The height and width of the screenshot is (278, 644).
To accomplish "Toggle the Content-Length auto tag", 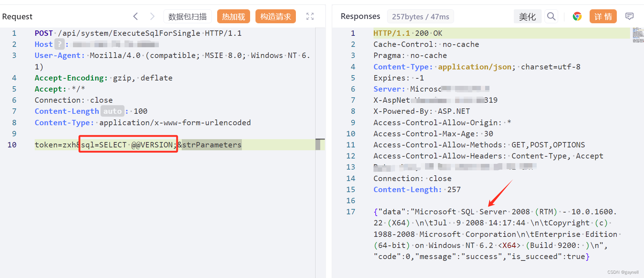I will pyautogui.click(x=112, y=111).
